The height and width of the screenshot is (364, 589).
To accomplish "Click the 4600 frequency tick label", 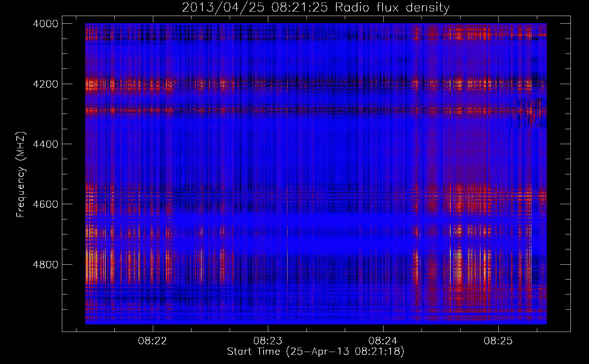I will click(46, 204).
